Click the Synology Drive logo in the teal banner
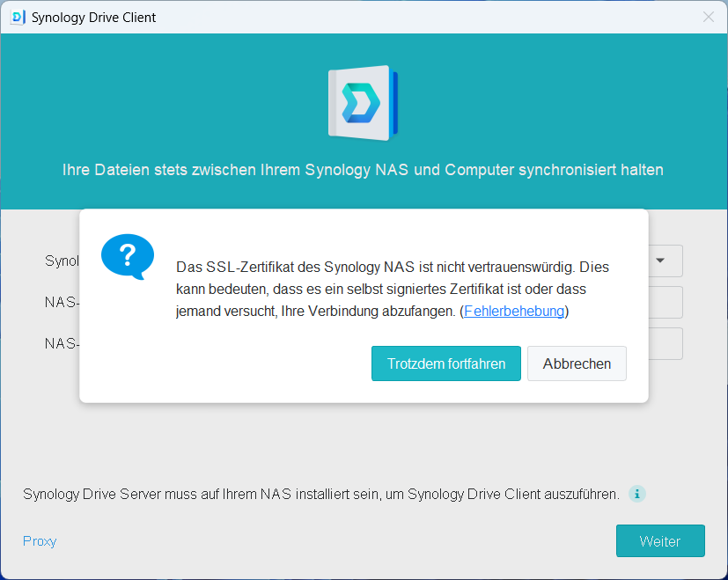This screenshot has width=728, height=580. (x=361, y=102)
